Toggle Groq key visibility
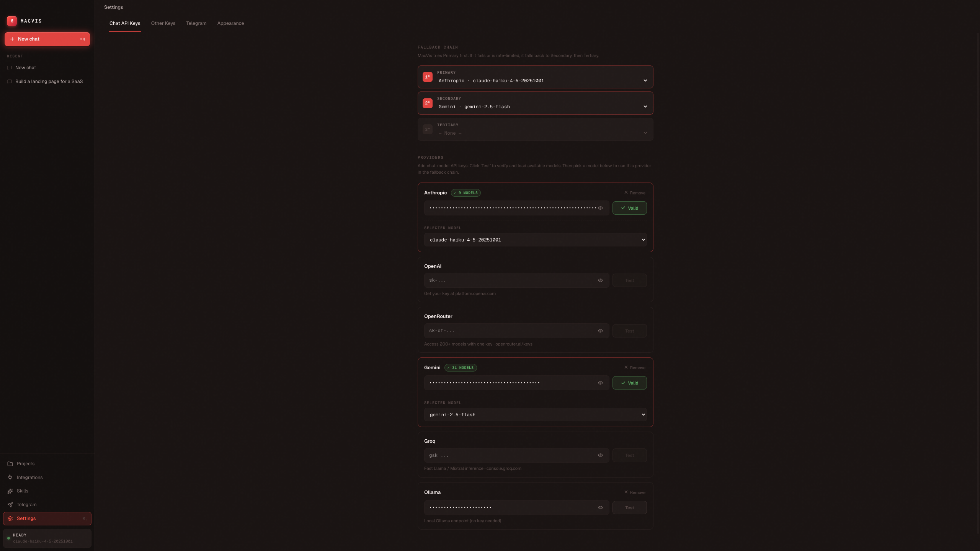The width and height of the screenshot is (980, 551). pos(601,455)
